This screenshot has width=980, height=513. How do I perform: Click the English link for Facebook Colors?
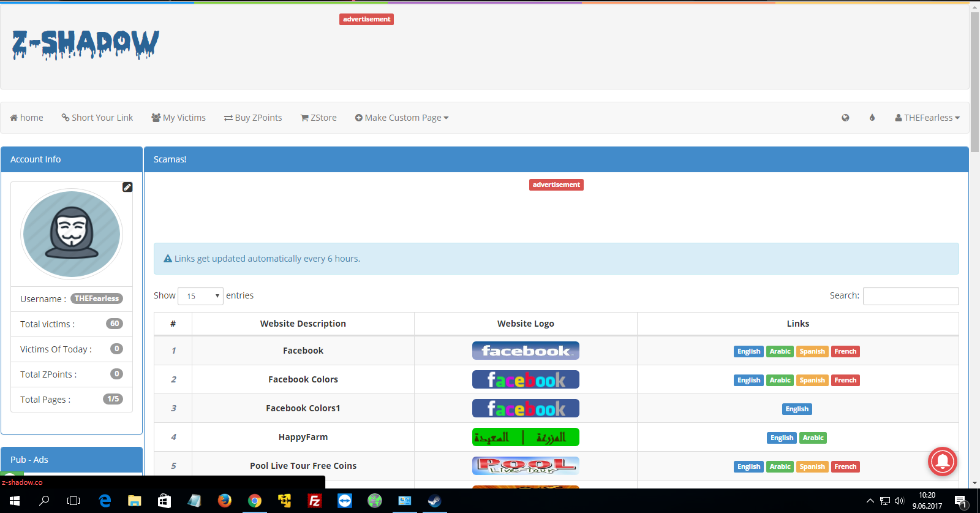point(748,380)
